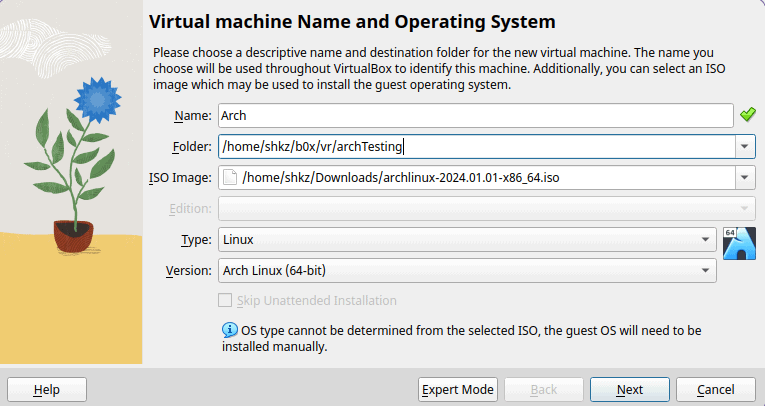This screenshot has height=406, width=765.
Task: Click the Help button
Action: click(47, 389)
